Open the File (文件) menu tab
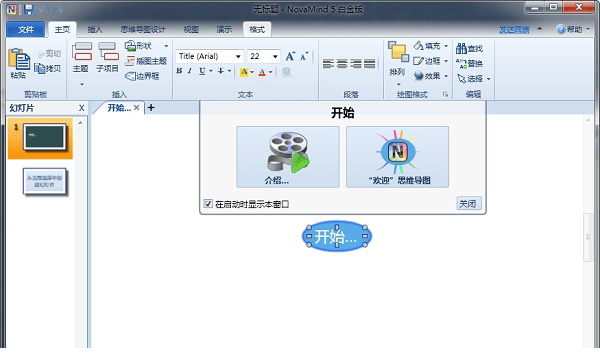600x361 pixels. pos(26,29)
